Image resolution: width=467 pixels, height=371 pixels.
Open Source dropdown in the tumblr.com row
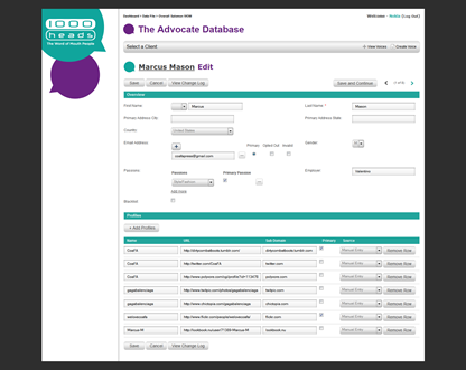[361, 250]
